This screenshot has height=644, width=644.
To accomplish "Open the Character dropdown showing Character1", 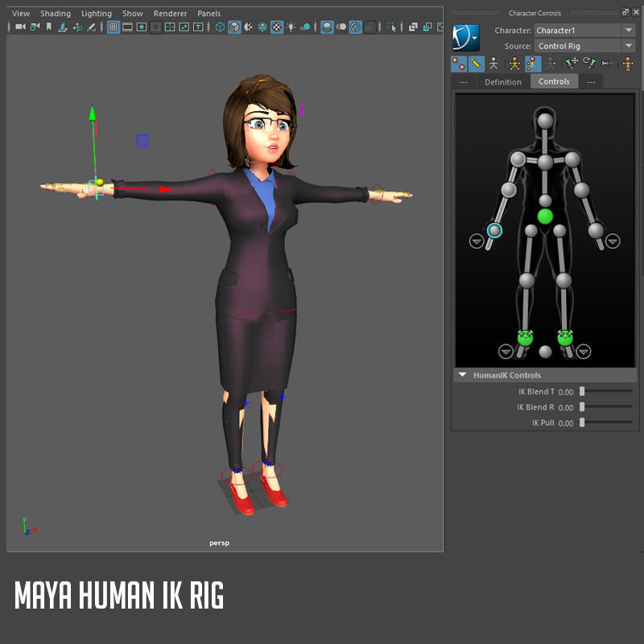I will pos(585,30).
